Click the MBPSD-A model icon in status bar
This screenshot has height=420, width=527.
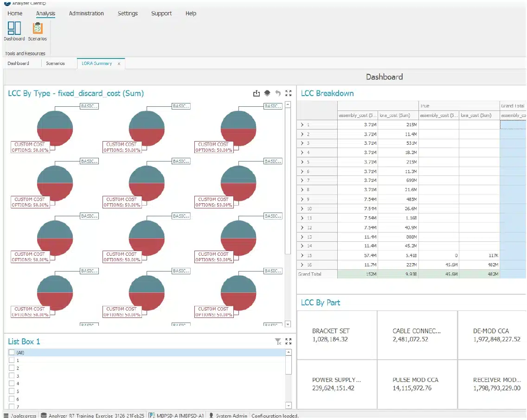(152, 416)
